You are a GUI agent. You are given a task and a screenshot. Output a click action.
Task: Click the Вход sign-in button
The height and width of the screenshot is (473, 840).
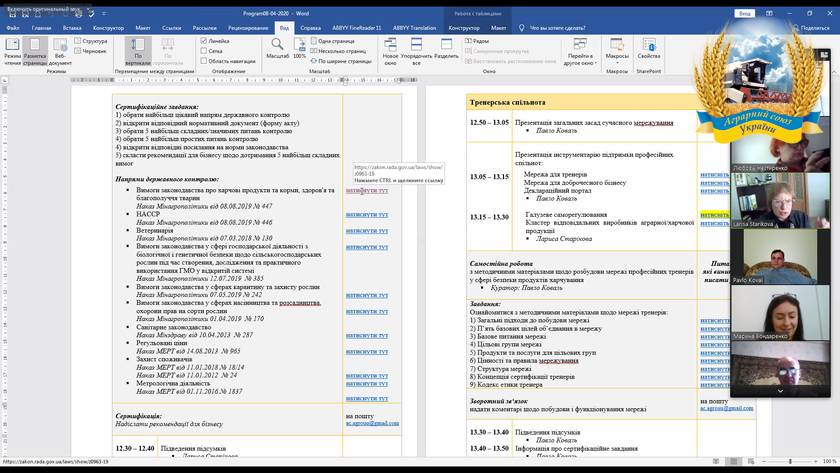click(745, 13)
